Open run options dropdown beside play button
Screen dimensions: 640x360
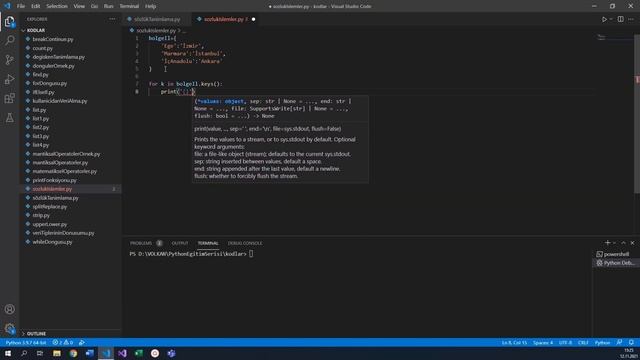(x=611, y=19)
